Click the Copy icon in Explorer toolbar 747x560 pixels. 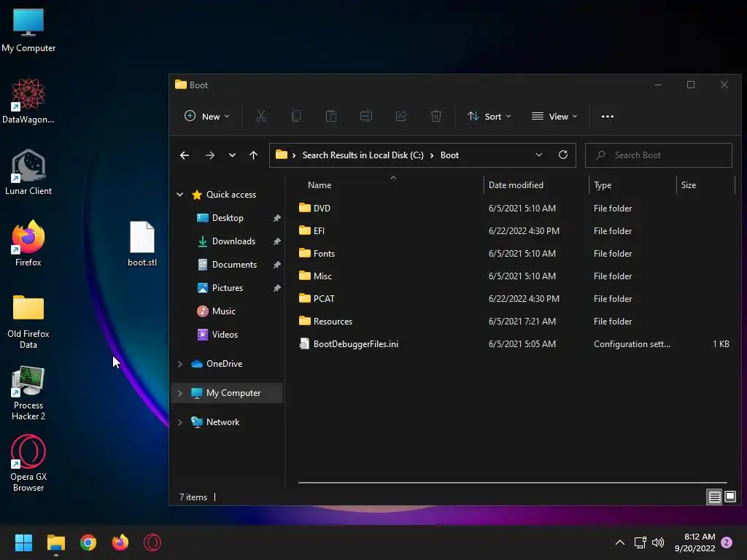click(x=296, y=116)
